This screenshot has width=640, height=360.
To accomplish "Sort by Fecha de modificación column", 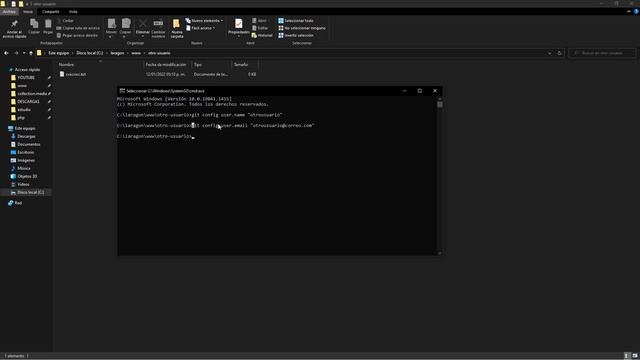I will point(167,64).
